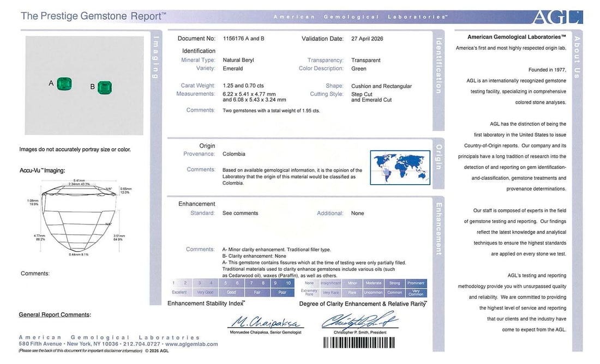Click the world map origin image
The image size is (600, 364).
(x=400, y=167)
